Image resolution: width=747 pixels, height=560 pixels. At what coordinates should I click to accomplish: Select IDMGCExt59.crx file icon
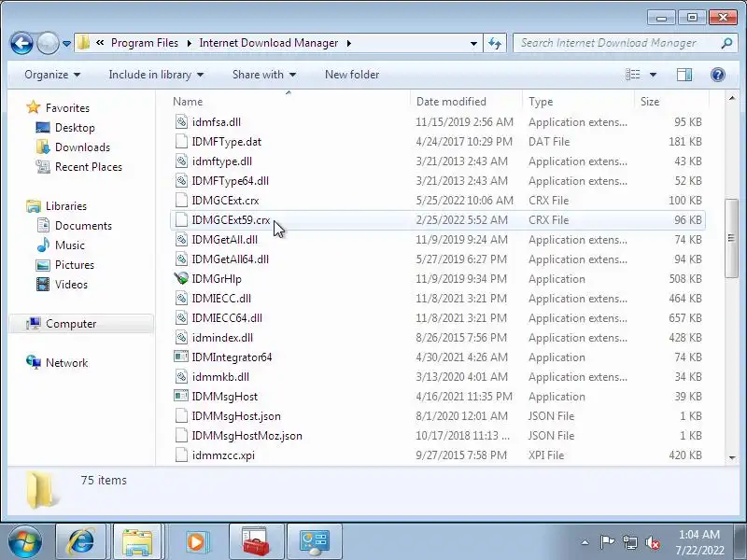click(x=181, y=220)
